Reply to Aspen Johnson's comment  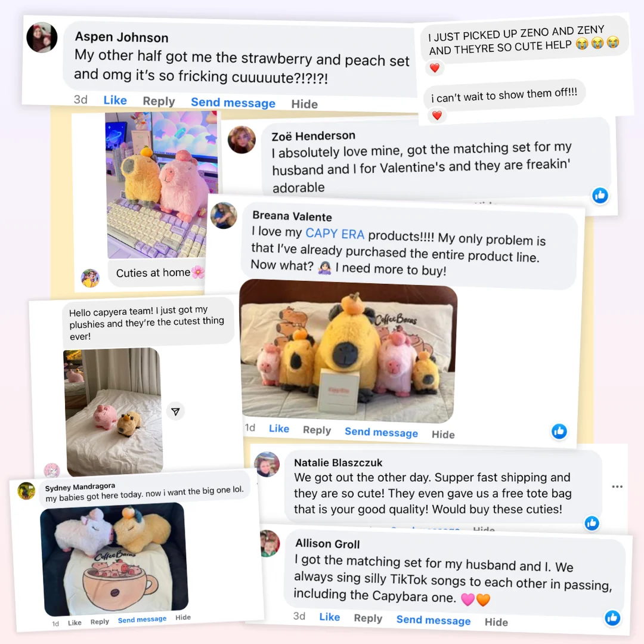[159, 101]
